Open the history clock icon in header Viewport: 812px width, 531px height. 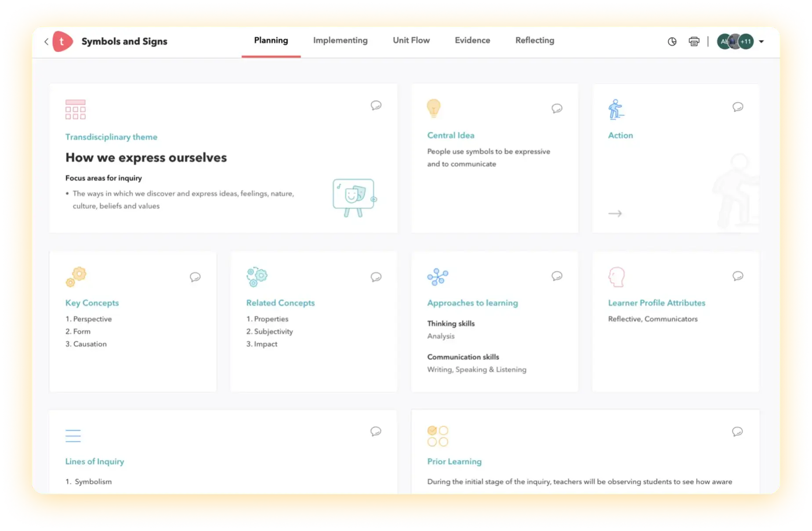(x=672, y=42)
